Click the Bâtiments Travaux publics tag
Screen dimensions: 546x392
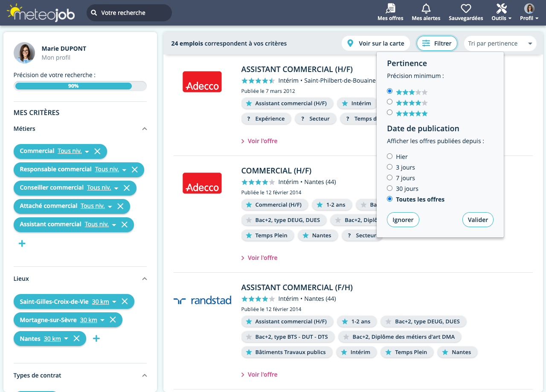(x=287, y=352)
